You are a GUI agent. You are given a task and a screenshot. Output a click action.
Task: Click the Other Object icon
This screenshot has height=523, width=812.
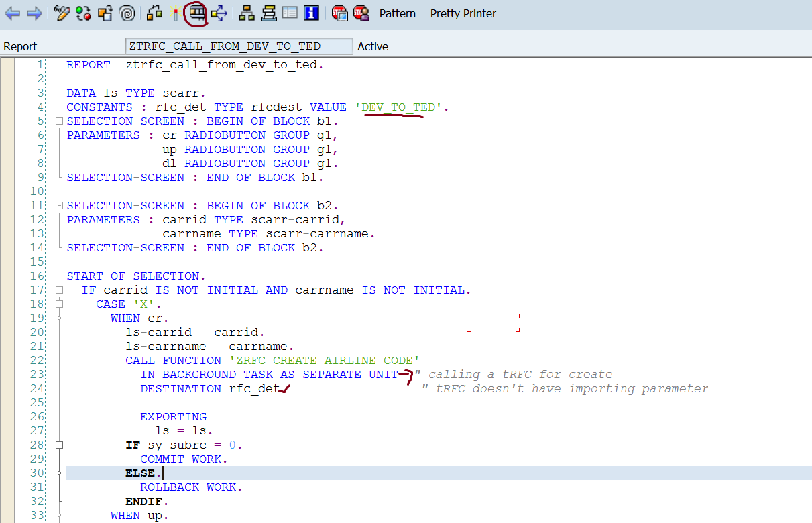(105, 13)
